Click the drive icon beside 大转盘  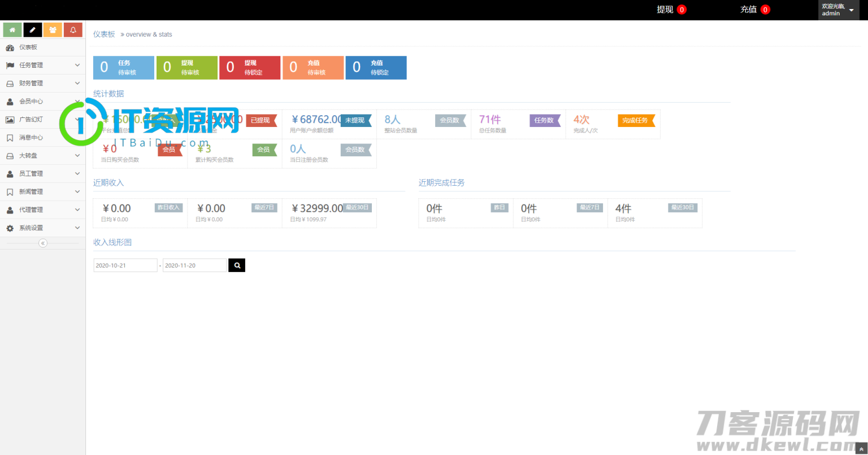[10, 156]
